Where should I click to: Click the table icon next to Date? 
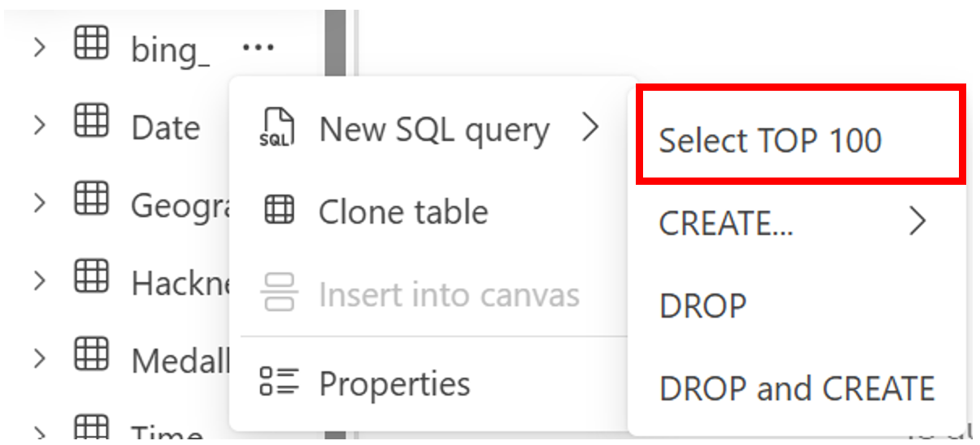click(91, 121)
